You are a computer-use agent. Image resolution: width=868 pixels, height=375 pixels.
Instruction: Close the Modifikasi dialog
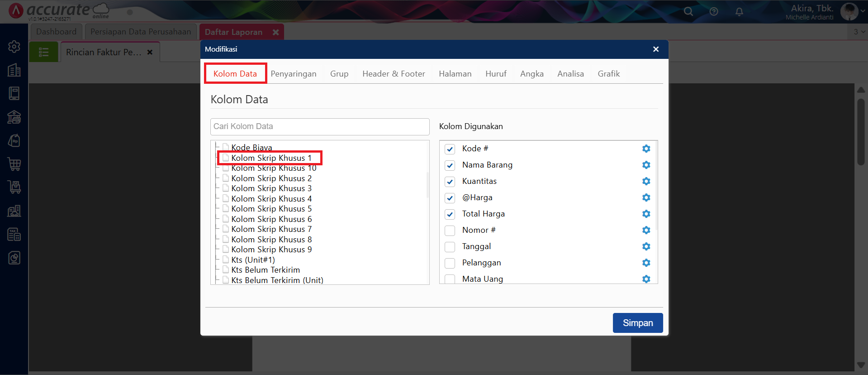click(655, 49)
